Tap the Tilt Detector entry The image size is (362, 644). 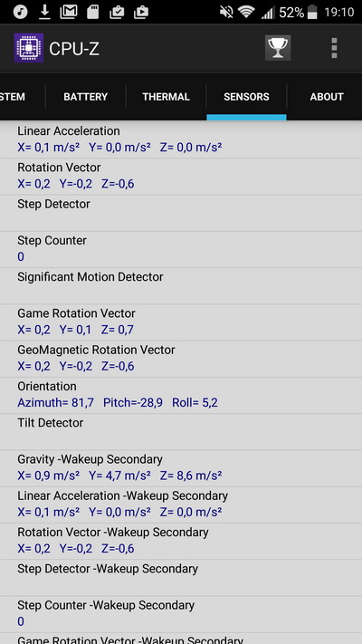[181, 432]
